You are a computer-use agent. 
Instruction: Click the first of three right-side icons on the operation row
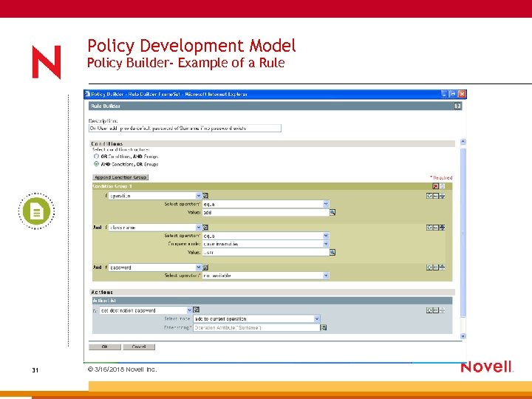(x=429, y=196)
